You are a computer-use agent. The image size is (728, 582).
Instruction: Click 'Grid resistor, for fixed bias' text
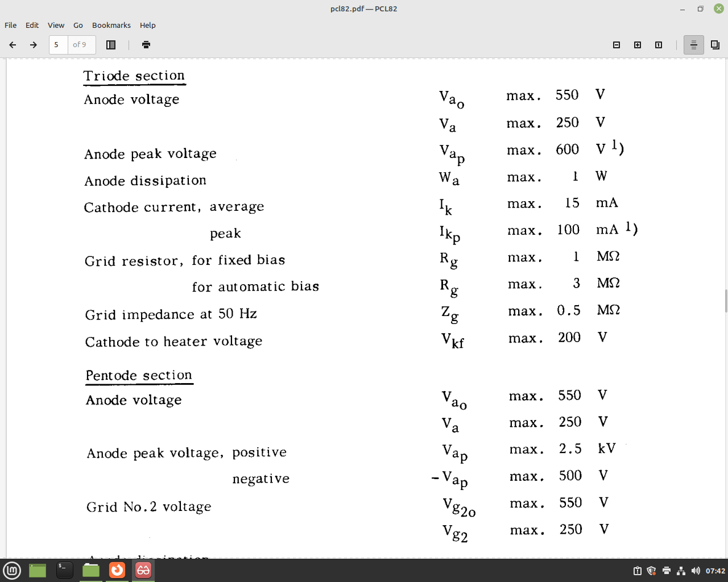(x=185, y=260)
